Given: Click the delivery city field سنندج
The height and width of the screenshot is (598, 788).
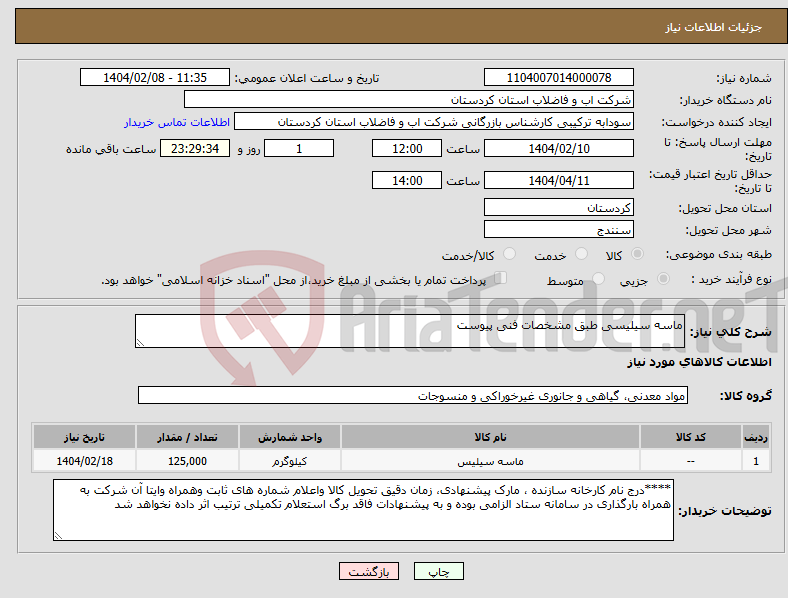Looking at the screenshot, I should point(559,229).
